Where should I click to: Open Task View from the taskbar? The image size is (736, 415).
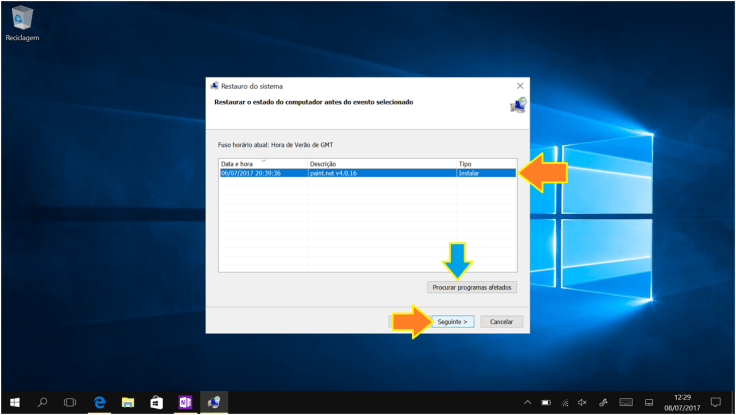(70, 402)
